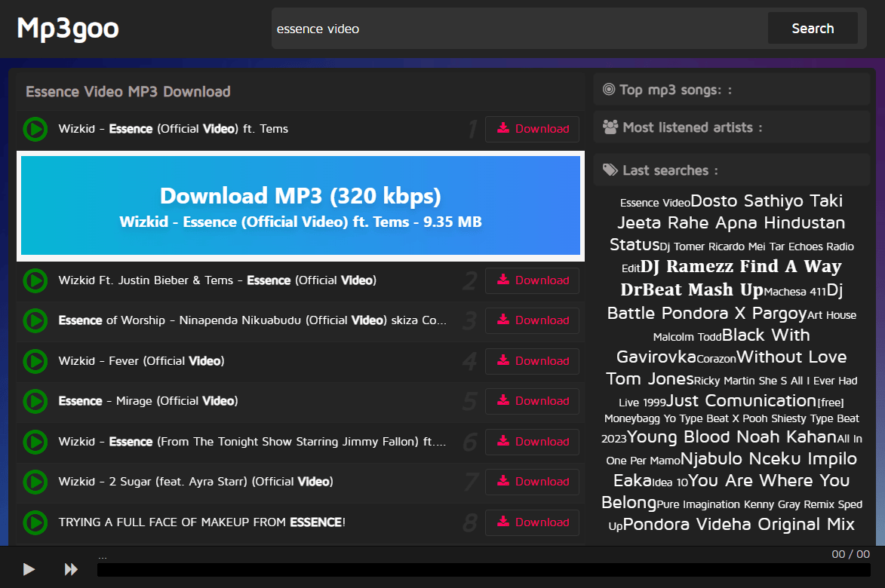Open Just Comunication search tag

click(742, 401)
